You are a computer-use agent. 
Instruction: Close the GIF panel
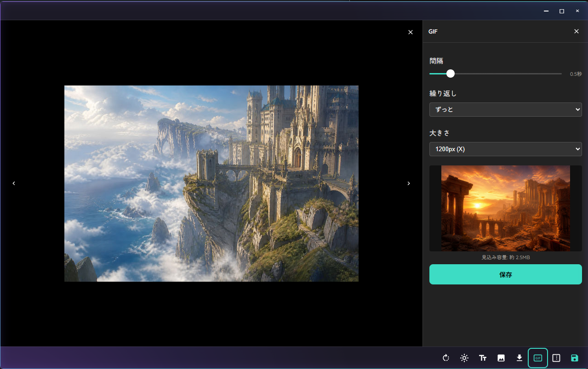coord(577,31)
